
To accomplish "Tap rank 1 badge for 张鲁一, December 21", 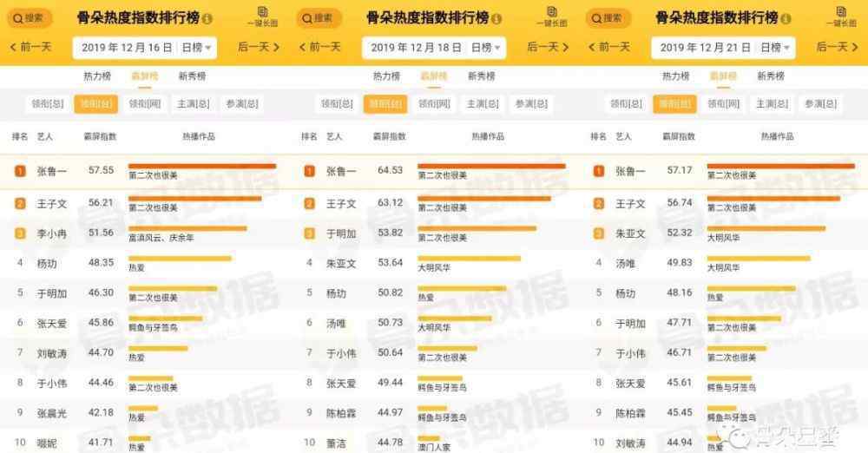I will point(598,171).
